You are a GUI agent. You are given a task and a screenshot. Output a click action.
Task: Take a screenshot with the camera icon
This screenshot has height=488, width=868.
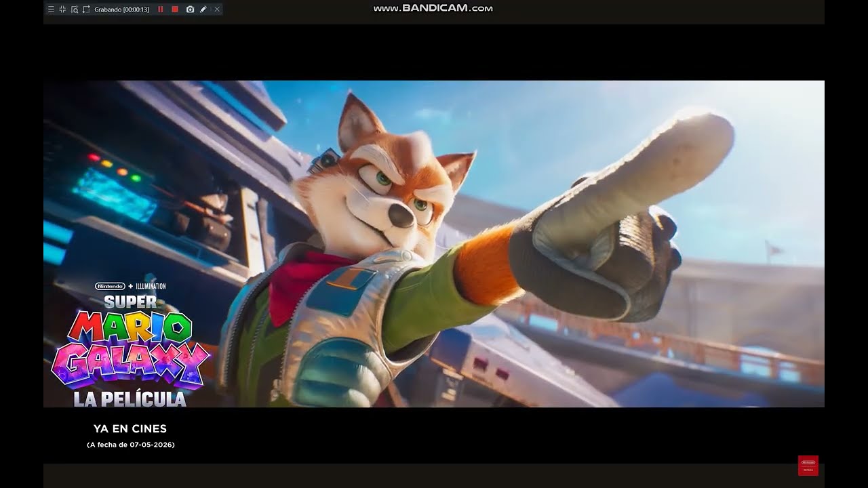190,9
